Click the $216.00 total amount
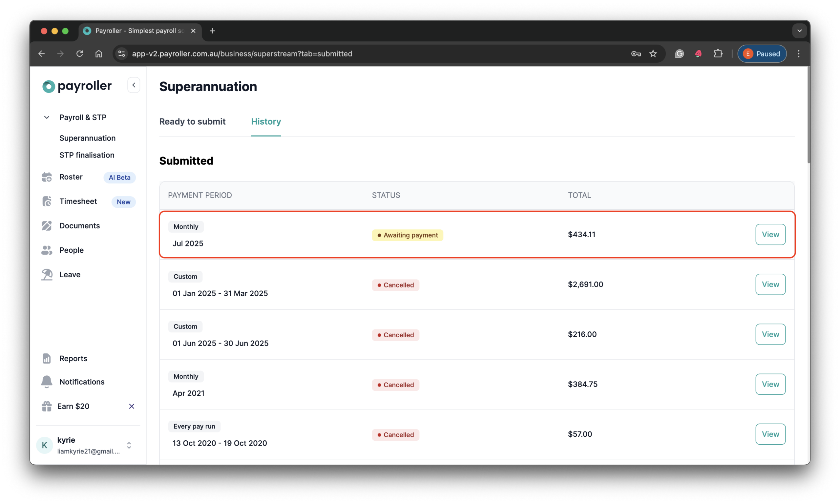Viewport: 840px width, 504px height. (582, 334)
